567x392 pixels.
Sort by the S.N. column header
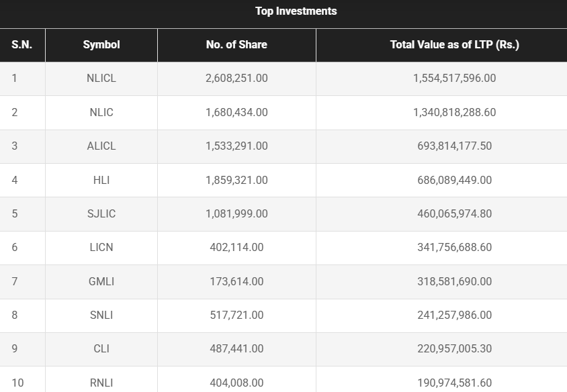coord(22,45)
